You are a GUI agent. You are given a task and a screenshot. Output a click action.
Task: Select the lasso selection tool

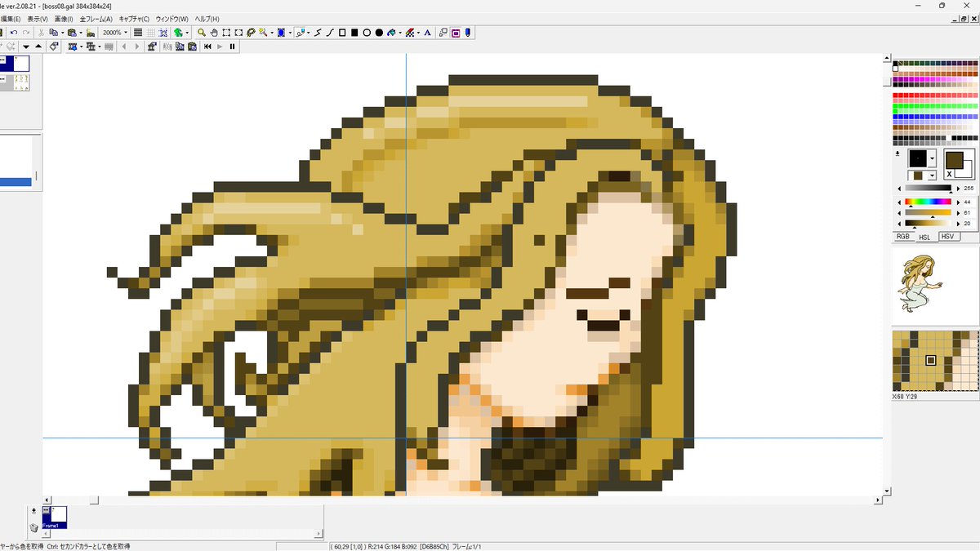[x=251, y=33]
